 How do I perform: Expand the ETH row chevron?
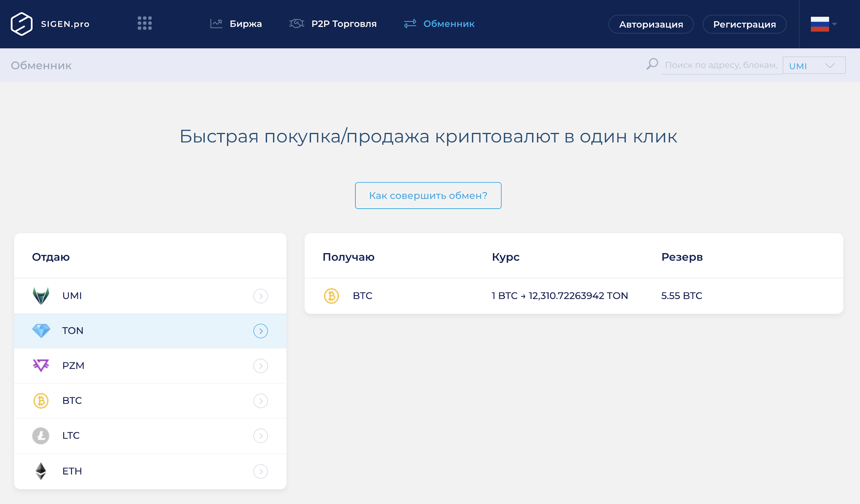(260, 471)
